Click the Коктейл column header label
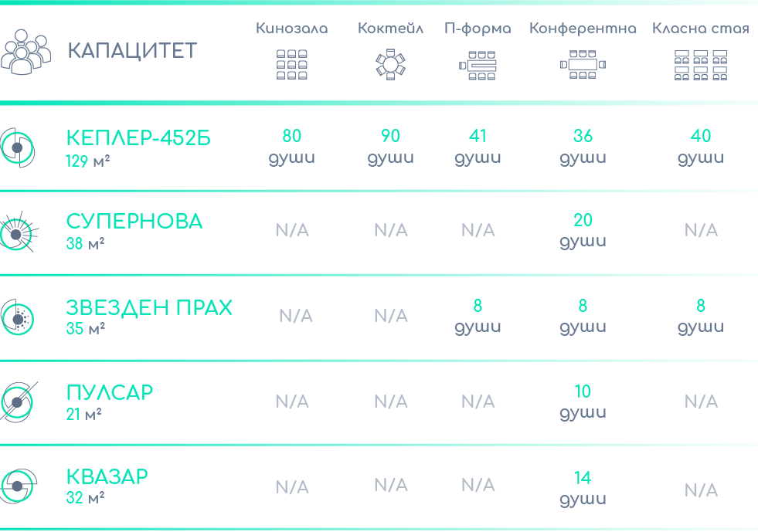Viewport: 758px width, 532px height. click(x=390, y=29)
